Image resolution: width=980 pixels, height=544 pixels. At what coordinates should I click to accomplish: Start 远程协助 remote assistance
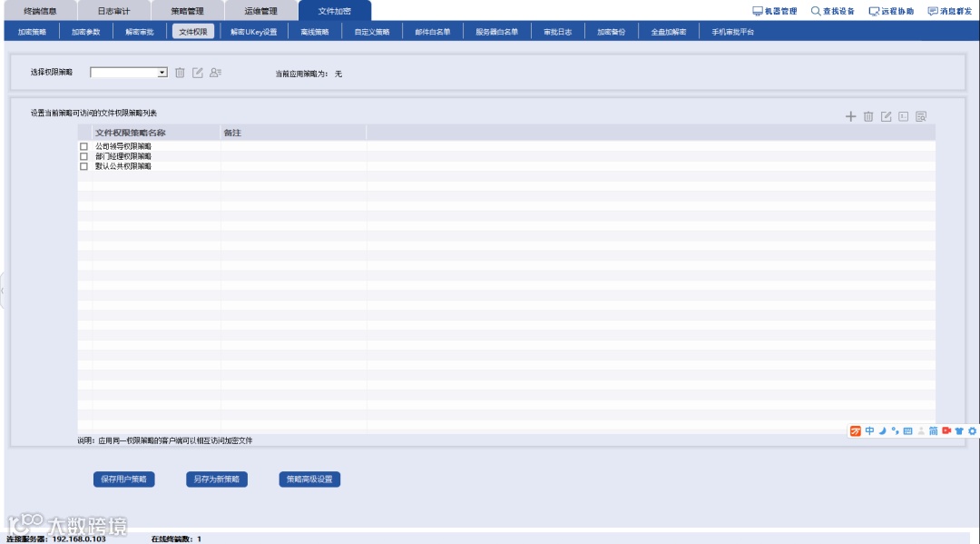891,11
